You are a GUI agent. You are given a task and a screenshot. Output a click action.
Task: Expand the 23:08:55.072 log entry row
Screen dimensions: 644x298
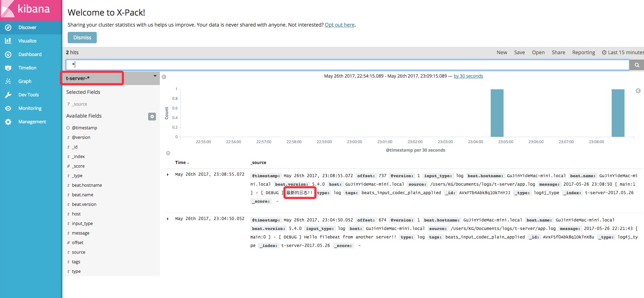click(168, 174)
